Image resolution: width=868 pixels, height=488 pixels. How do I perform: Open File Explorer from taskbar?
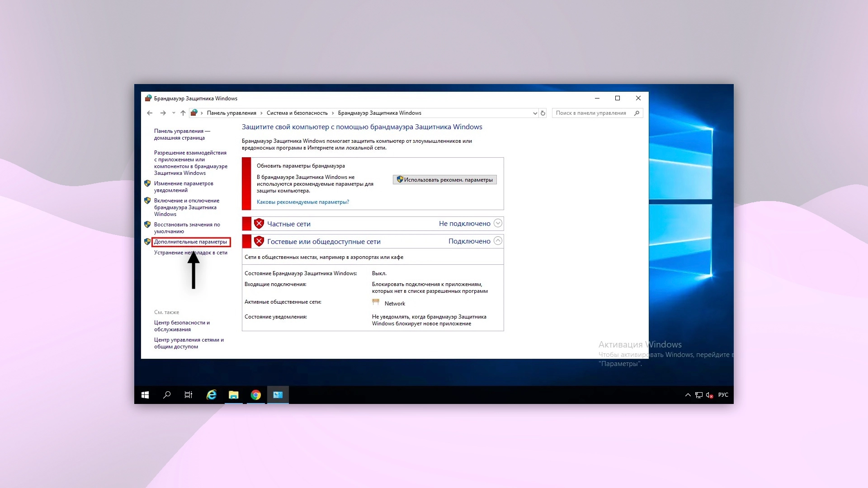click(233, 395)
